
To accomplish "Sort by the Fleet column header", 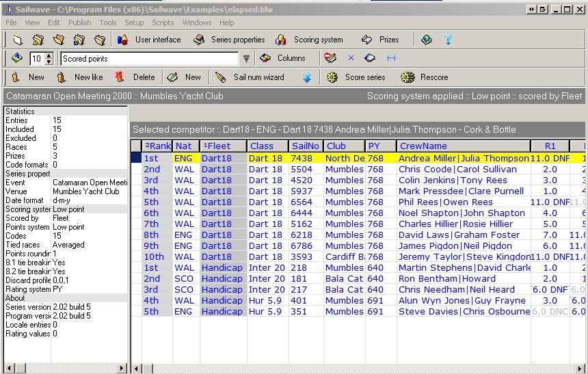I will [223, 146].
